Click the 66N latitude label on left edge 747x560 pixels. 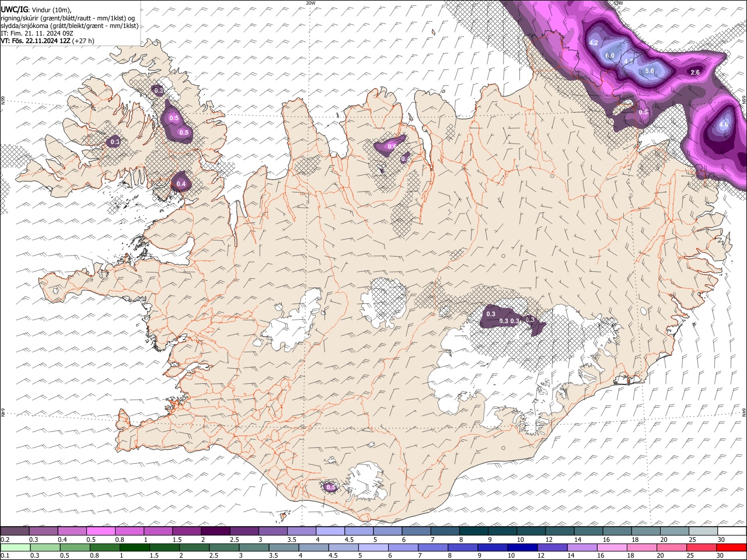click(3, 100)
